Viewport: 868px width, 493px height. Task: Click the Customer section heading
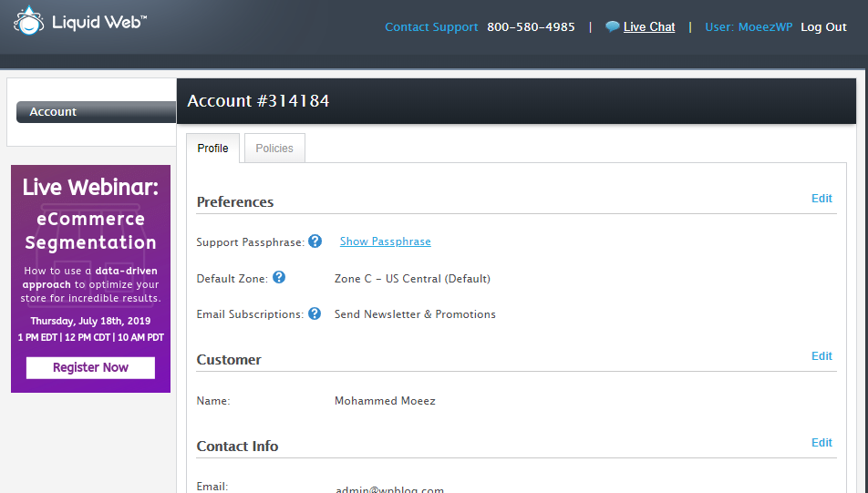229,360
